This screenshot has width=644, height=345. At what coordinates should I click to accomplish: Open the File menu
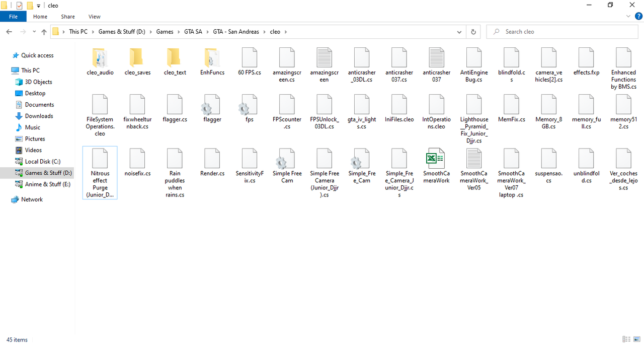13,17
